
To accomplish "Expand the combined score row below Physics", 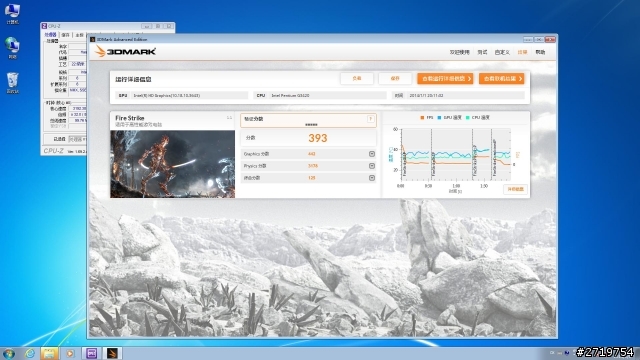I will [372, 178].
